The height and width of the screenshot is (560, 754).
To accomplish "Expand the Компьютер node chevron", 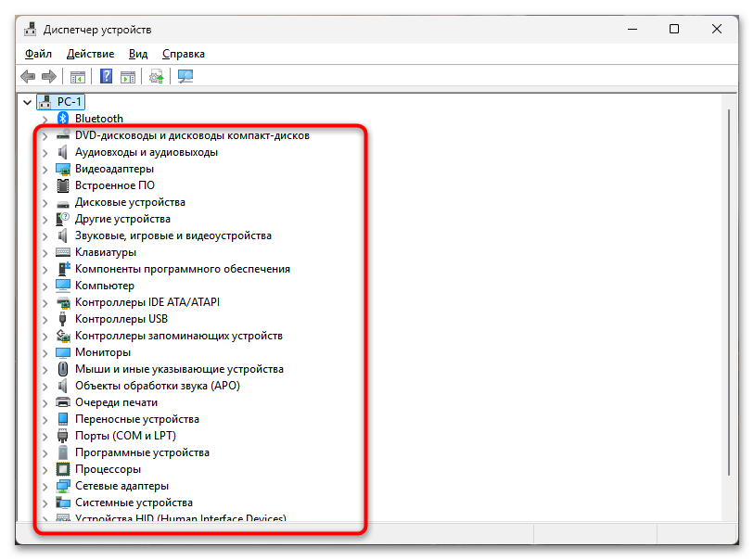I will coord(45,286).
